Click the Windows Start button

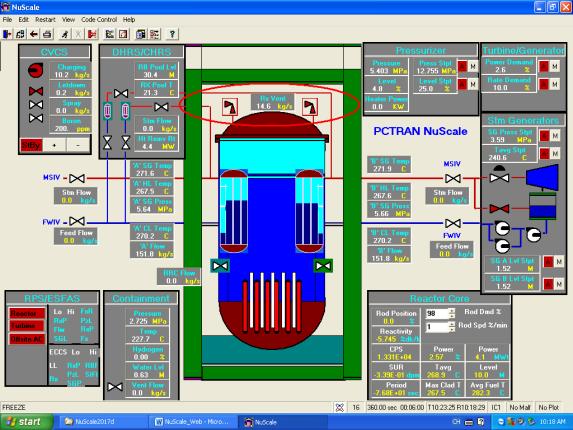26,422
